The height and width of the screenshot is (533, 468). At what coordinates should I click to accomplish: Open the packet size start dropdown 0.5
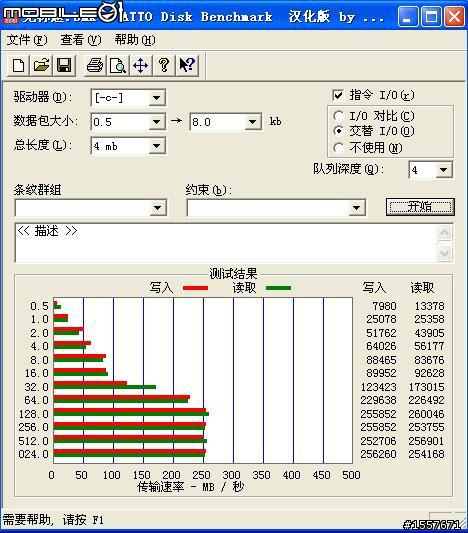click(x=157, y=122)
